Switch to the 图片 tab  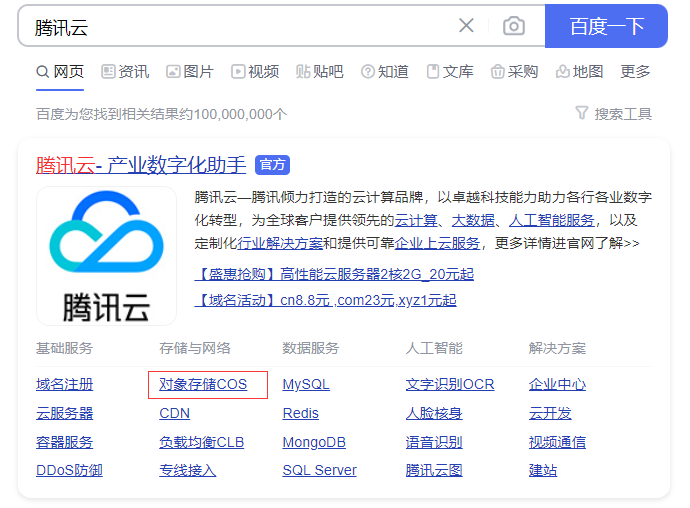(190, 72)
